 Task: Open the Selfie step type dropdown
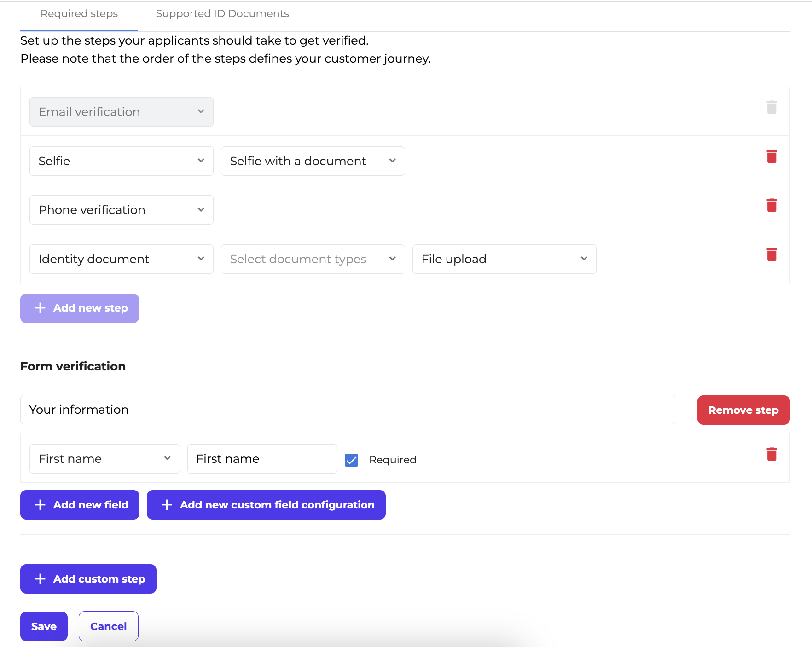[x=121, y=161]
